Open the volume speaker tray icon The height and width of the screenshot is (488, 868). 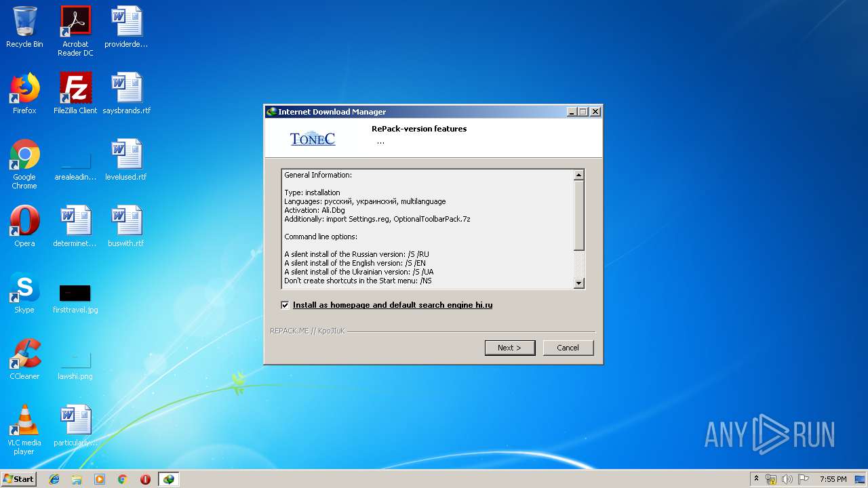pos(787,479)
